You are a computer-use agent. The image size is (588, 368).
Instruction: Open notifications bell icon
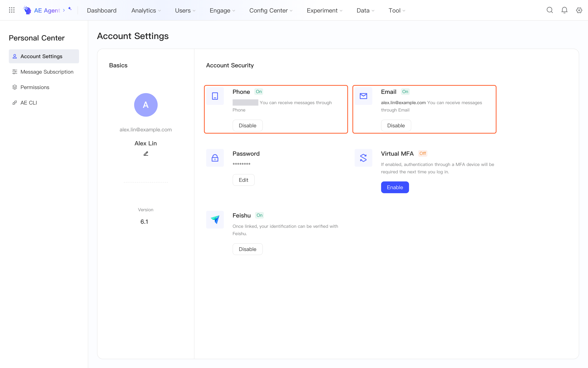tap(564, 10)
